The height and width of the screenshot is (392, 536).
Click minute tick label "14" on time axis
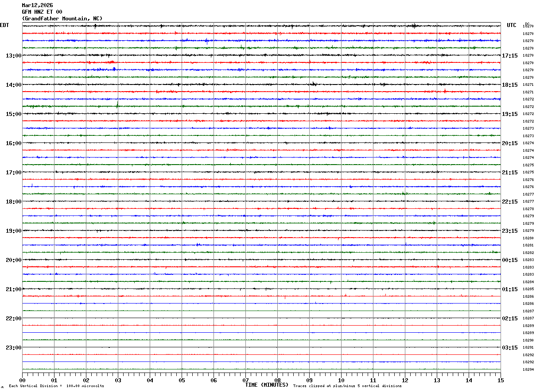coord(469,380)
